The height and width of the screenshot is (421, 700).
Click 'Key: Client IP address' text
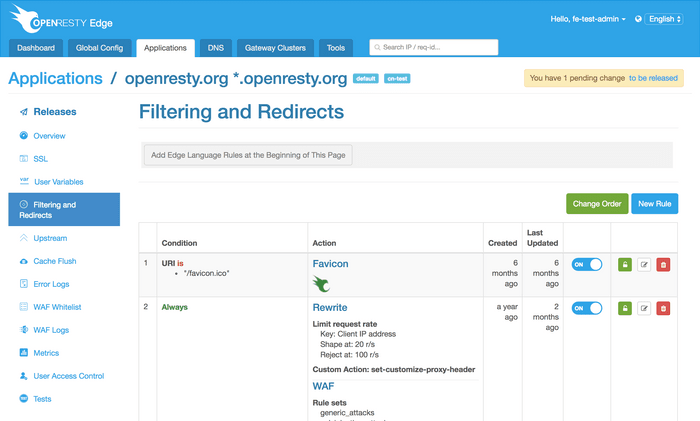point(358,333)
